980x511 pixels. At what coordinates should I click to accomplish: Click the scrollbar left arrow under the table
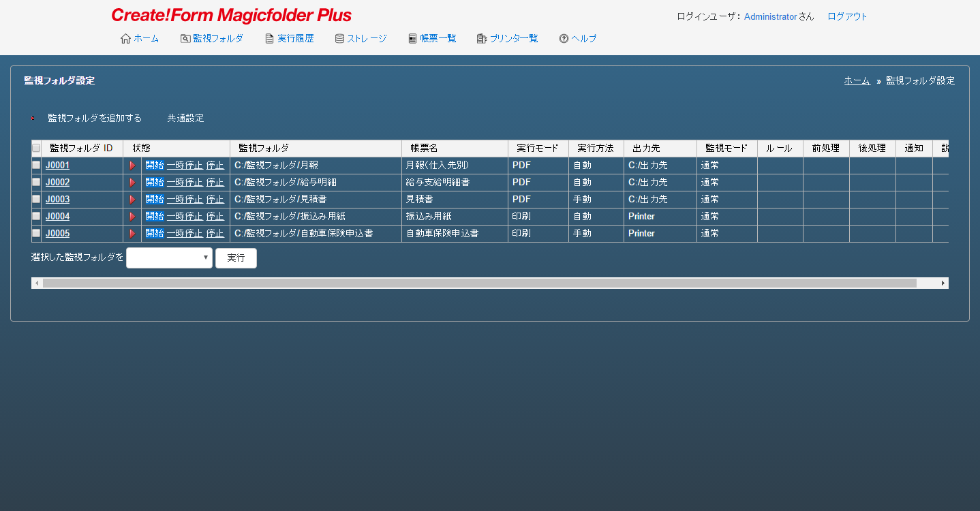pos(37,283)
